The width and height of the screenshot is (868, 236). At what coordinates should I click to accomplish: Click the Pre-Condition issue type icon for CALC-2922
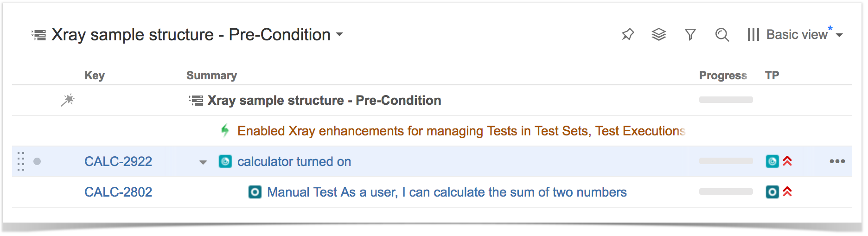pos(225,161)
